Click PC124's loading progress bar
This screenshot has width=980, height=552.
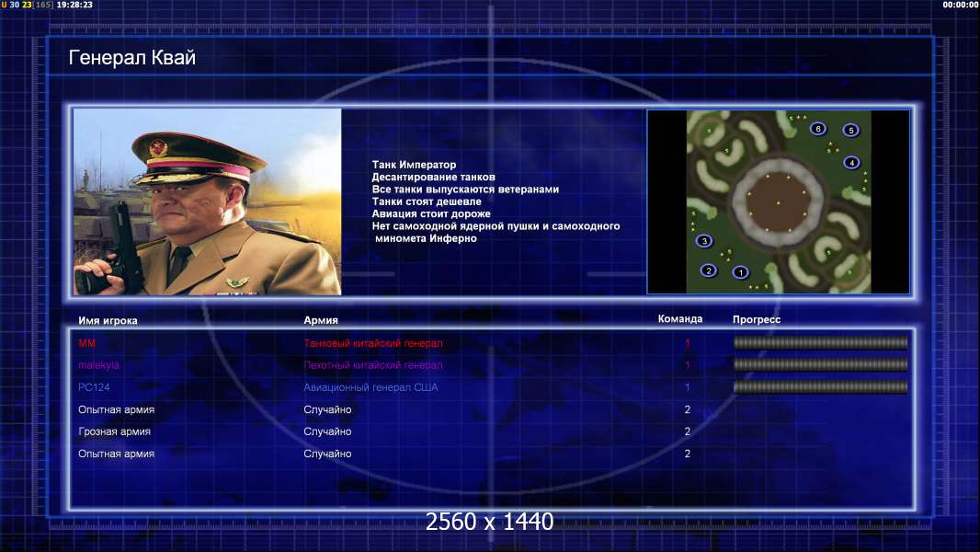click(x=820, y=387)
